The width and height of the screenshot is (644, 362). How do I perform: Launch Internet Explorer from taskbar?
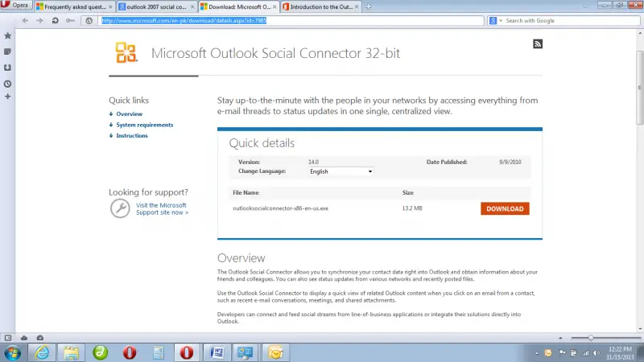[43, 352]
